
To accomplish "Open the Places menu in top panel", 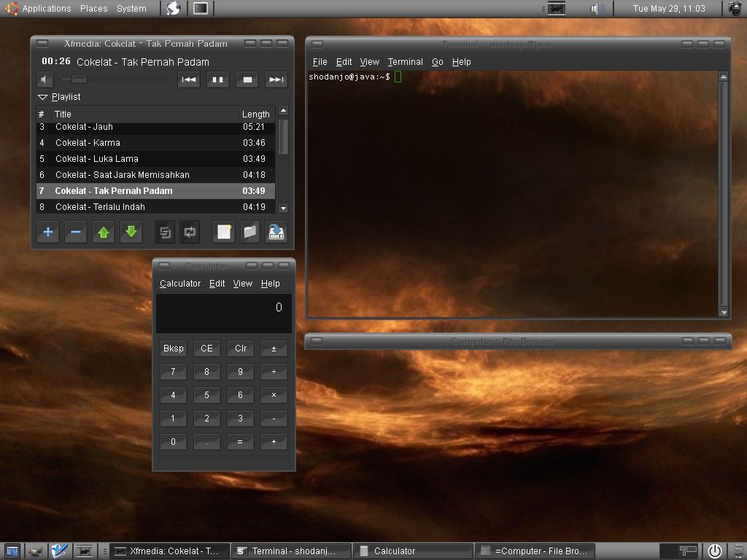I will pos(94,9).
